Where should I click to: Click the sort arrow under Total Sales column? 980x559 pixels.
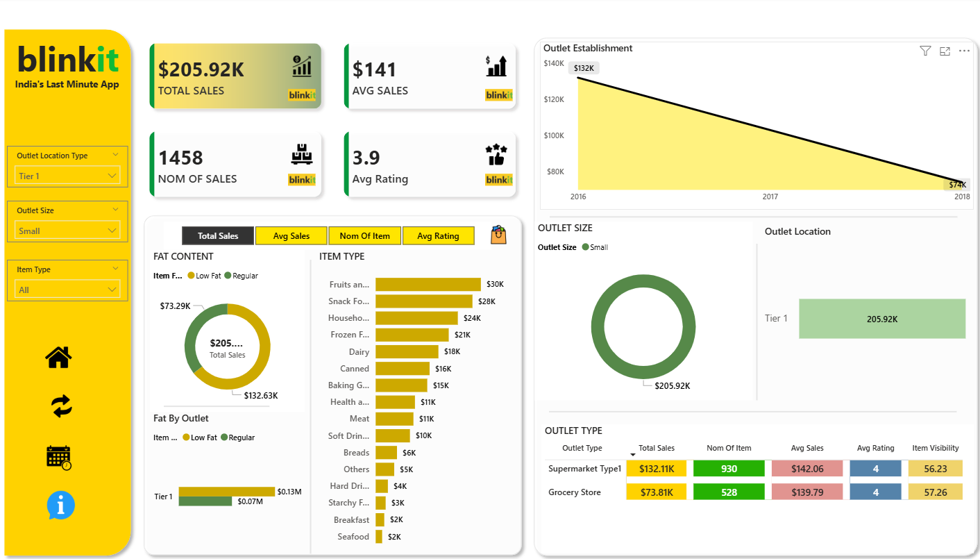pos(633,455)
